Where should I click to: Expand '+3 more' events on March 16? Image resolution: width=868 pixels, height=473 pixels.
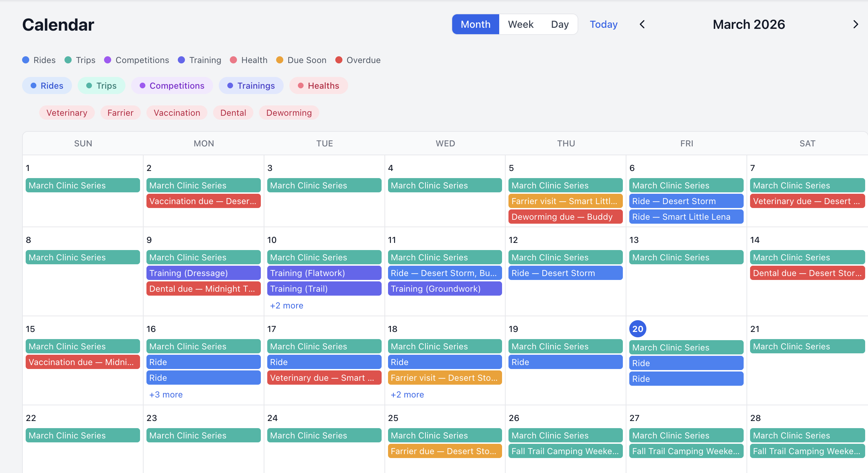[x=165, y=394]
